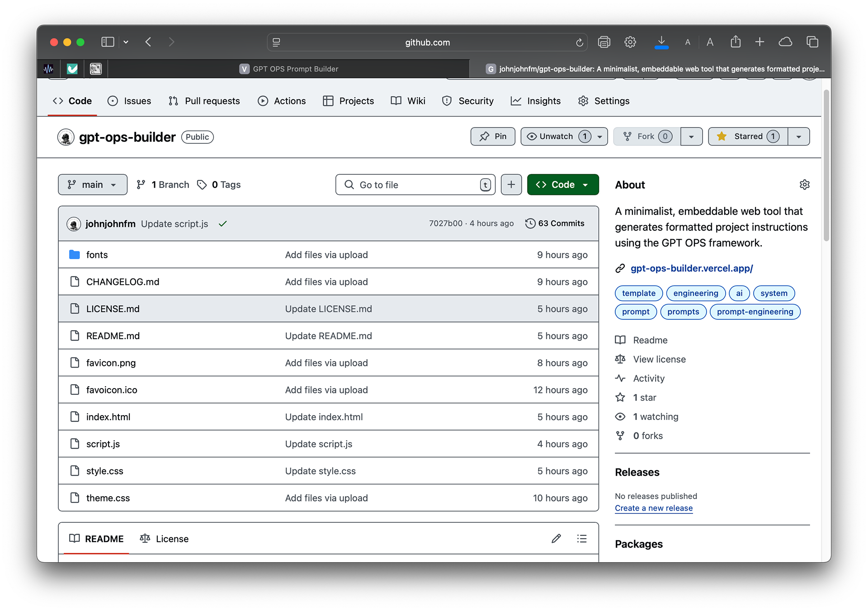Screen dimensions: 868x611
Task: Click the Go to file search field
Action: (415, 185)
